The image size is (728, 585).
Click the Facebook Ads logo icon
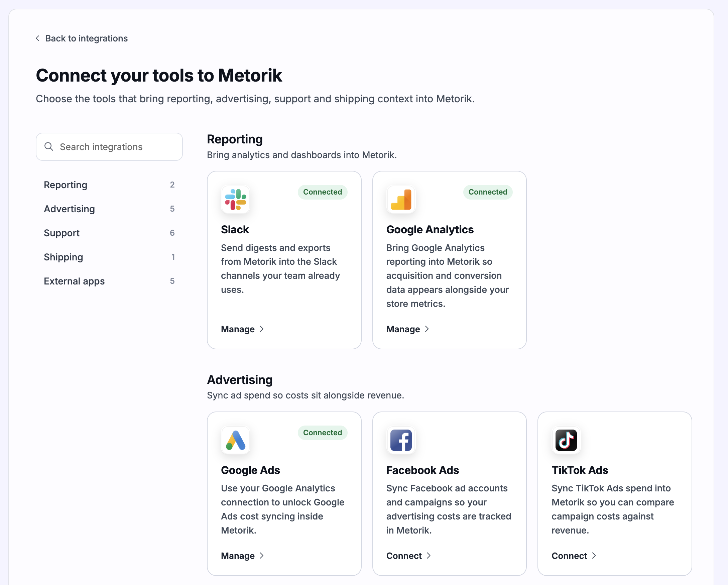click(401, 440)
